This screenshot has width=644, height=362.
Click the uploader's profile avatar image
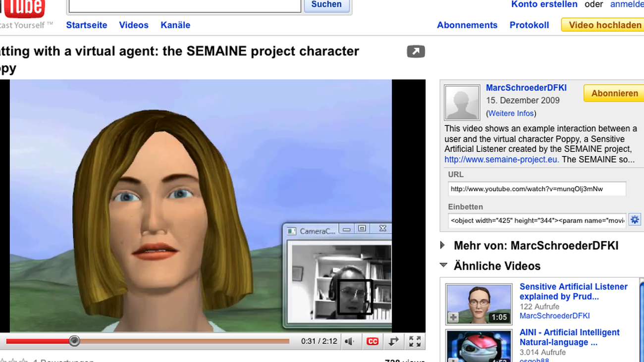pos(462,103)
